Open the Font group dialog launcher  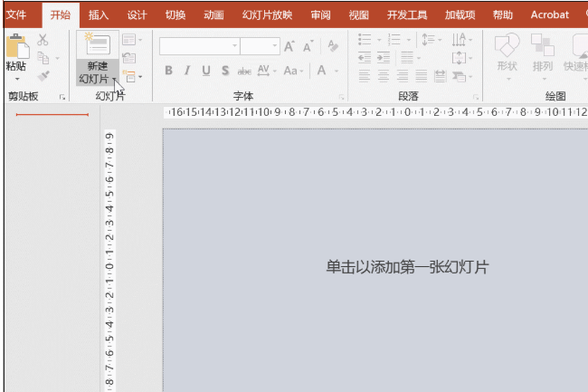[x=341, y=97]
